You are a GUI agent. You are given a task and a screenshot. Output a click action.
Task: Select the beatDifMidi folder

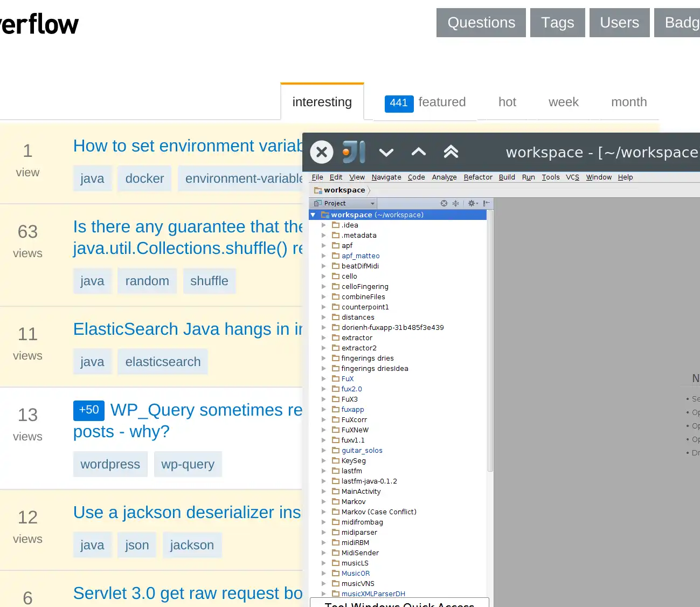click(x=360, y=266)
